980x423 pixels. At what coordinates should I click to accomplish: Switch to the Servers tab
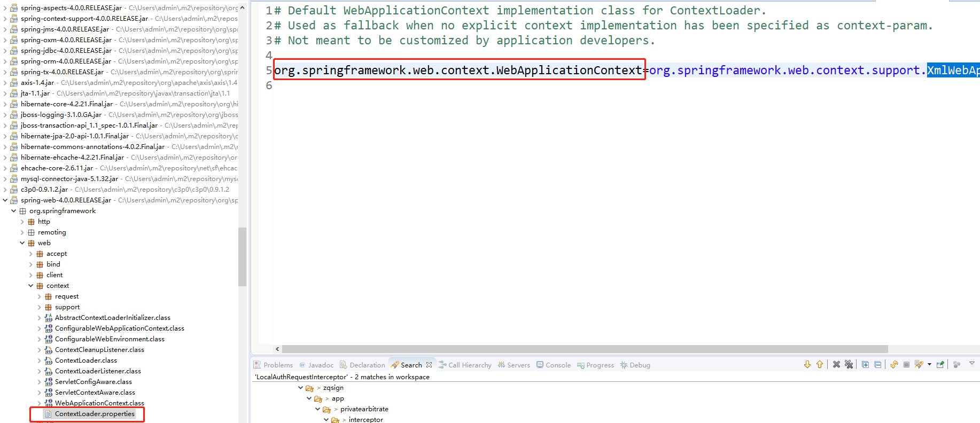(x=514, y=365)
